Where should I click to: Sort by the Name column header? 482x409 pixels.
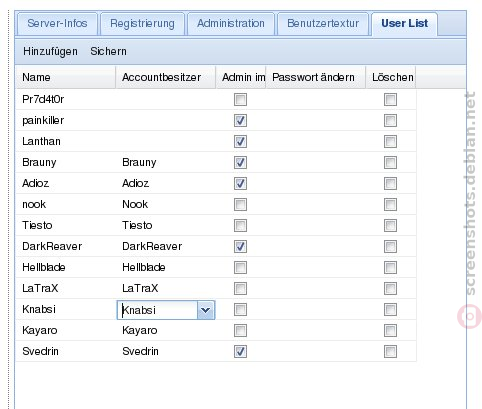pos(65,77)
